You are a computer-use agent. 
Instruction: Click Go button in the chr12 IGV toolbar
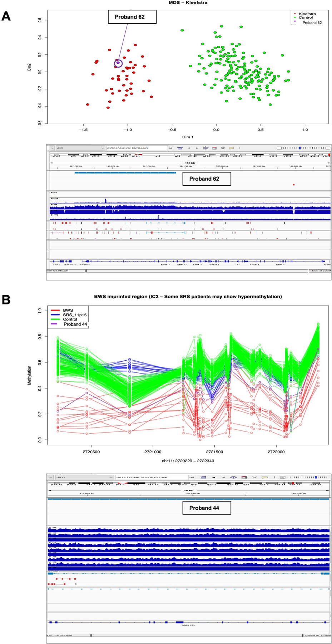(x=192, y=477)
